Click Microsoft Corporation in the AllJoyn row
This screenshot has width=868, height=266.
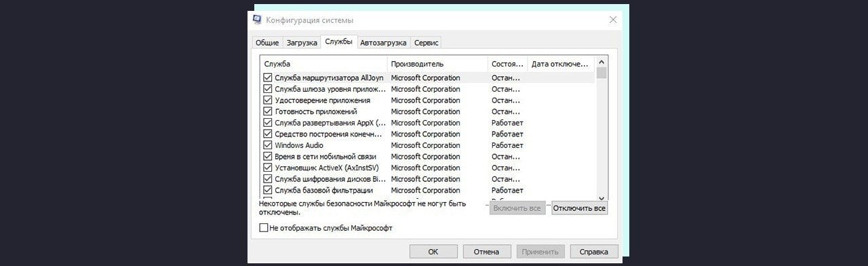tap(425, 78)
